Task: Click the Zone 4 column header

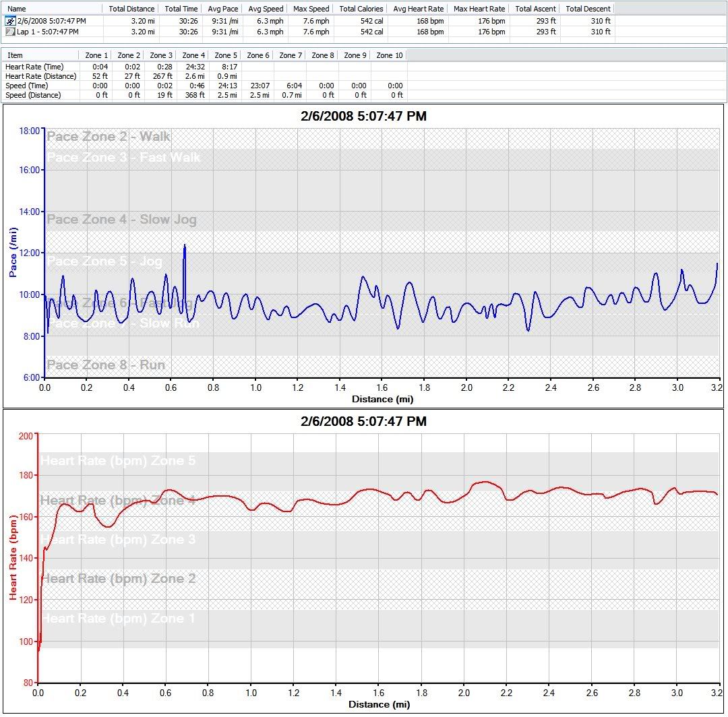Action: point(194,55)
